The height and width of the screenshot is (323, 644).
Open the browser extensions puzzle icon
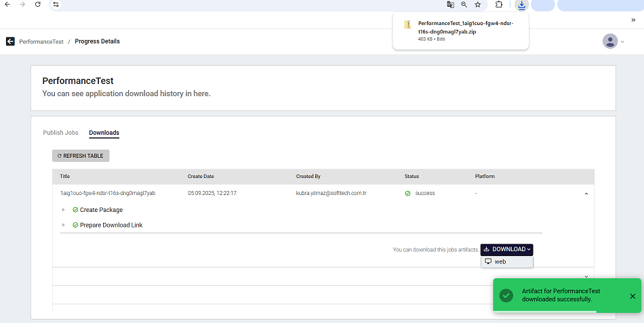pos(499,4)
